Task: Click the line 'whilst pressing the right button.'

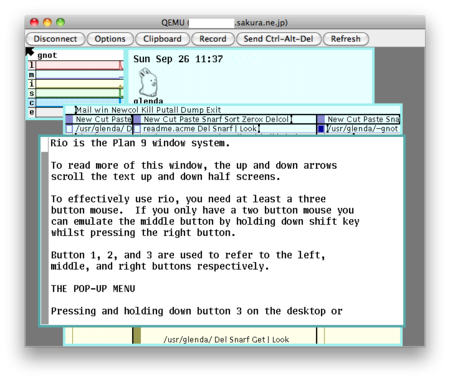Action: click(143, 233)
